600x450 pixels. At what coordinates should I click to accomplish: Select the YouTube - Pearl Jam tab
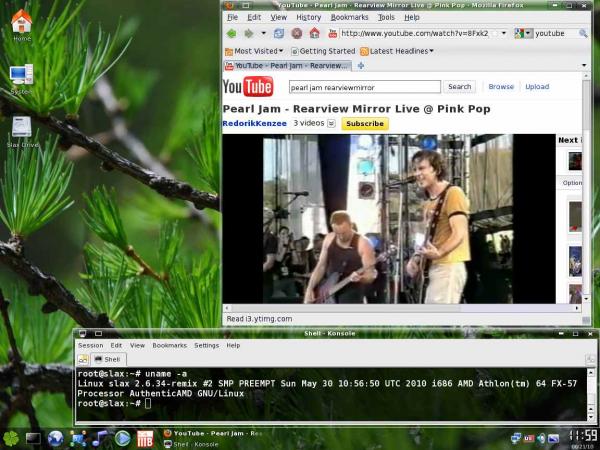287,66
